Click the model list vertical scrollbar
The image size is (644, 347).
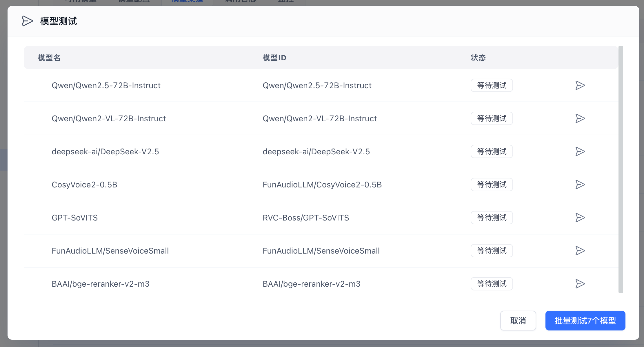(x=621, y=169)
